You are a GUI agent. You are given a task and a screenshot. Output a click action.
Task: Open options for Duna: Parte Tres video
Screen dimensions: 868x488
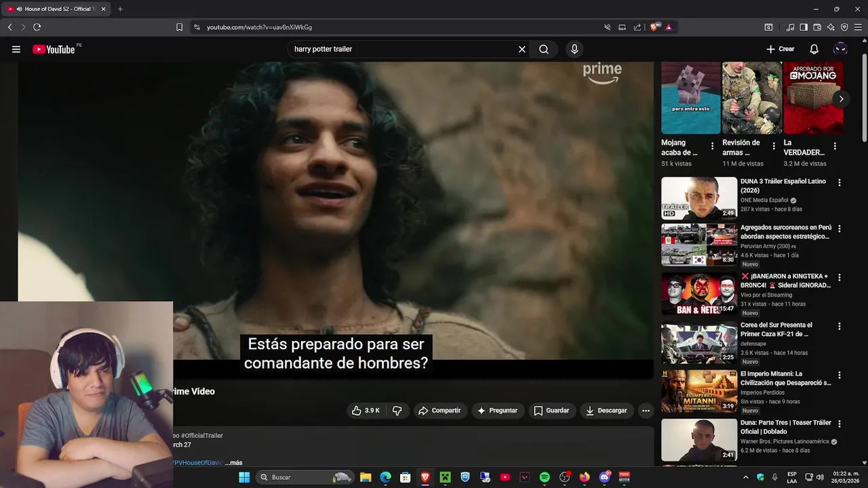pyautogui.click(x=840, y=424)
